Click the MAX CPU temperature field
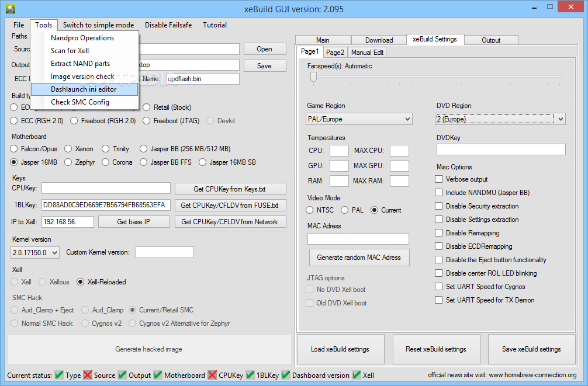The height and width of the screenshot is (386, 588). point(399,151)
